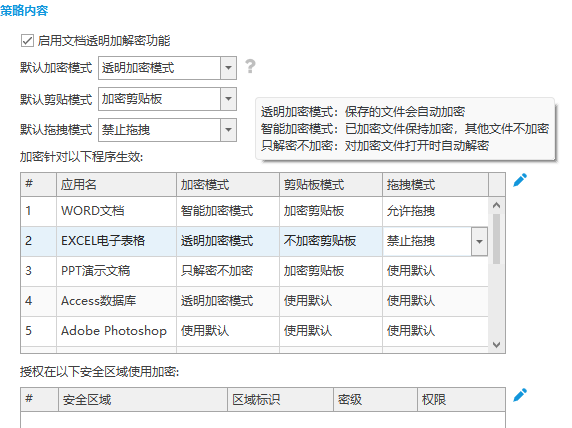Screen dimensions: 572x428
Task: Click the edit pencil beside the security zone table
Action: coord(520,395)
